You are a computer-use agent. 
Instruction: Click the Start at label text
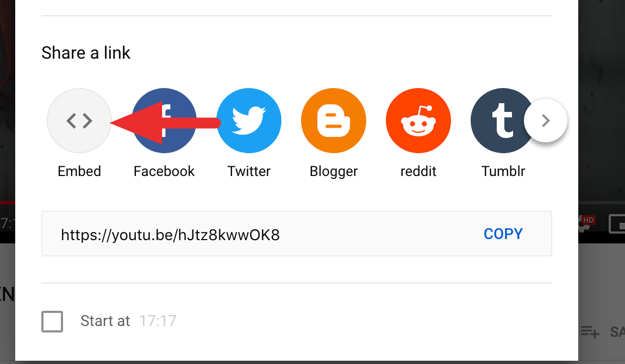(x=105, y=321)
